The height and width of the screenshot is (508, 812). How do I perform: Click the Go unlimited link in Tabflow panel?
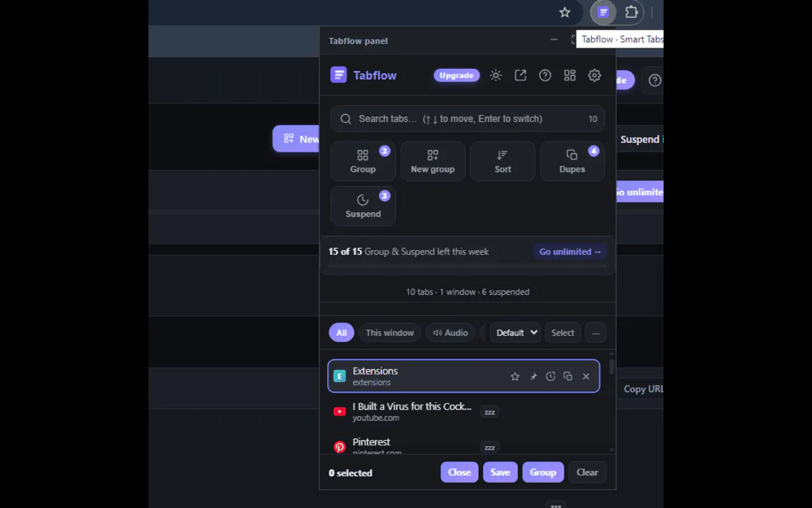[570, 252]
